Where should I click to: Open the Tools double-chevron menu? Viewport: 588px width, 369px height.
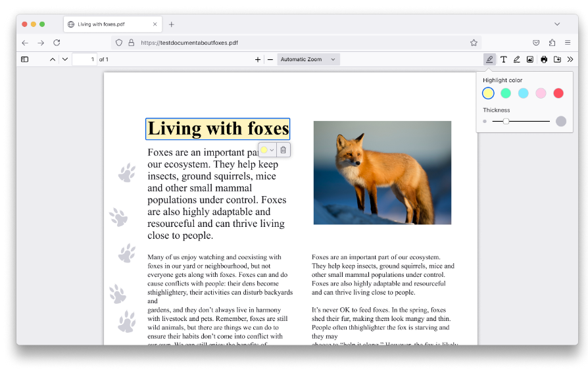click(x=570, y=59)
